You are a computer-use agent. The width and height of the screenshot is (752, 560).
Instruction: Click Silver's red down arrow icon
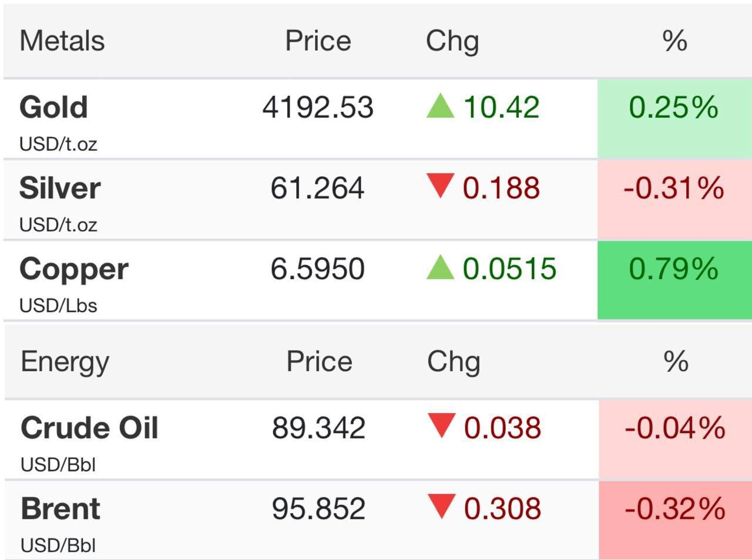(x=440, y=186)
